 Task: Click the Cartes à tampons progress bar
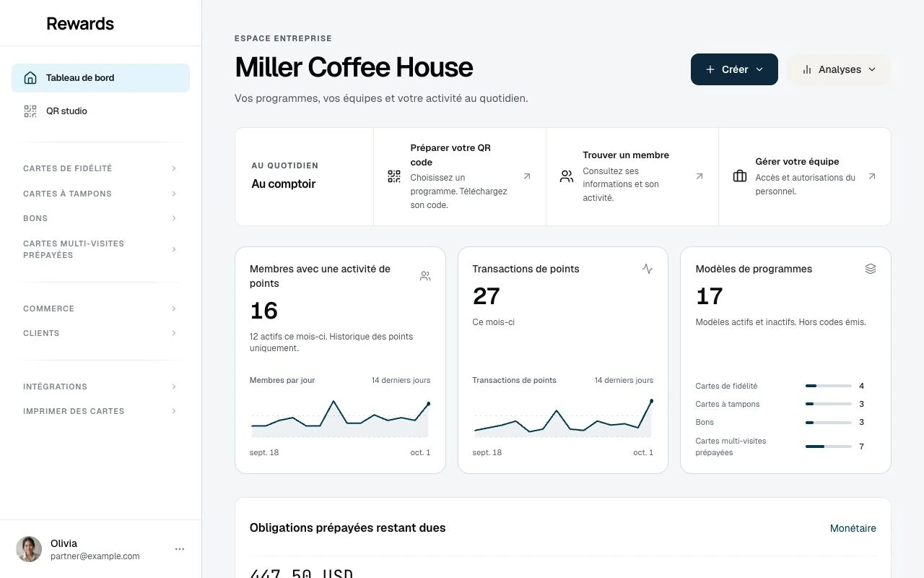(x=829, y=404)
